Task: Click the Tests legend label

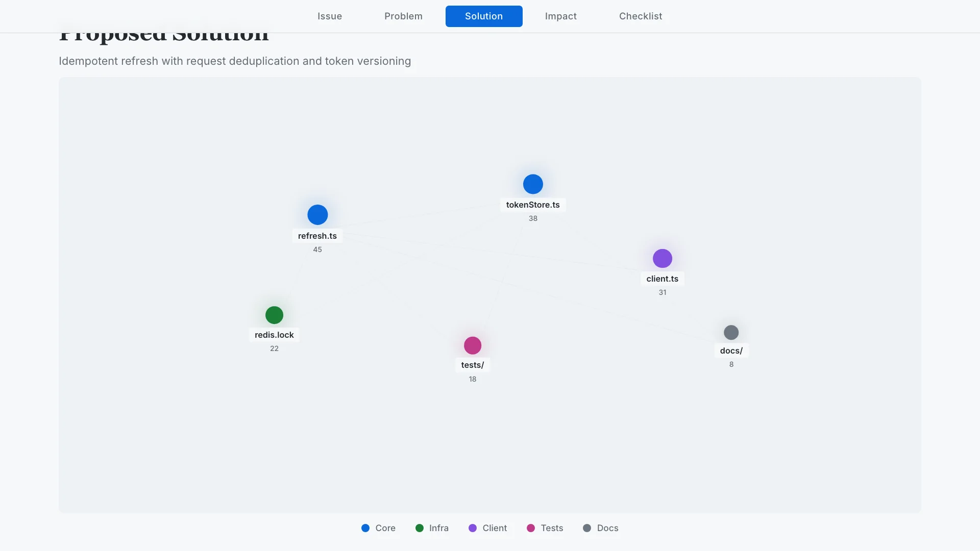Action: pos(552,528)
